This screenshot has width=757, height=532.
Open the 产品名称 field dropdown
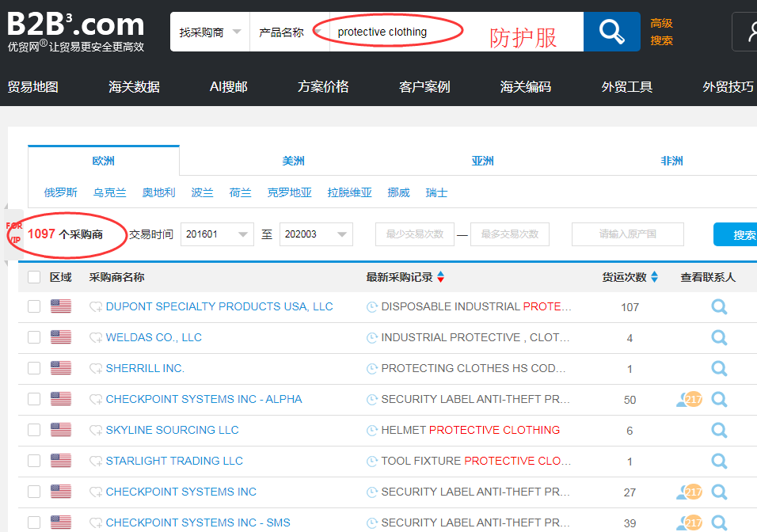pyautogui.click(x=290, y=32)
